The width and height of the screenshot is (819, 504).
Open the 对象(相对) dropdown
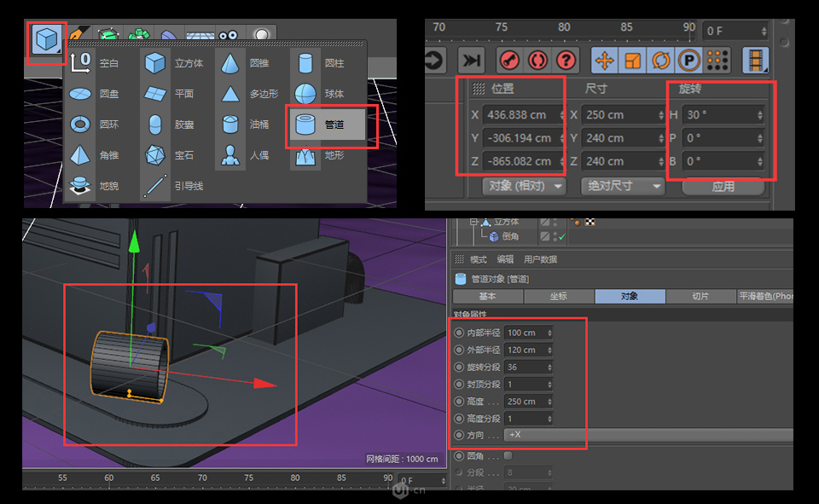523,186
